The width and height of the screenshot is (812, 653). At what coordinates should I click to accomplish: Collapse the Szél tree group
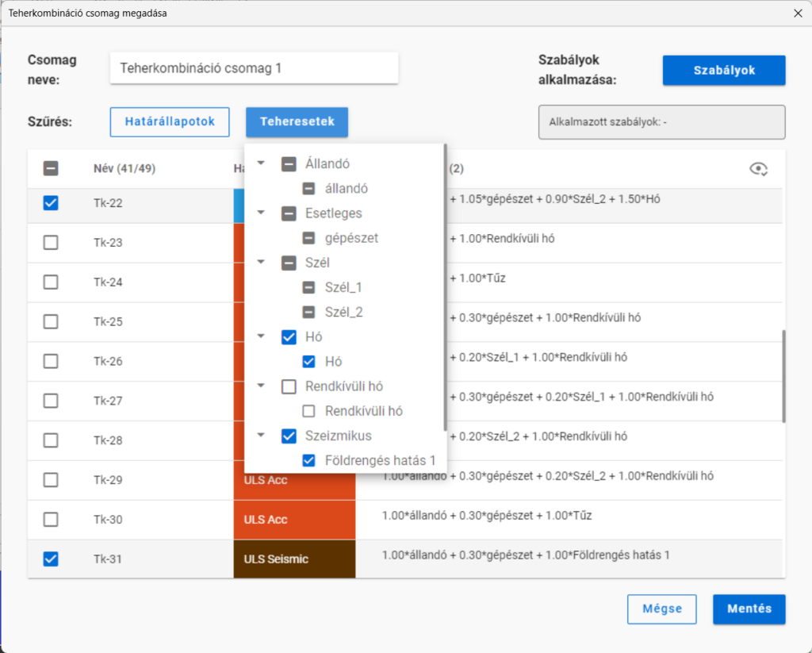coord(261,263)
